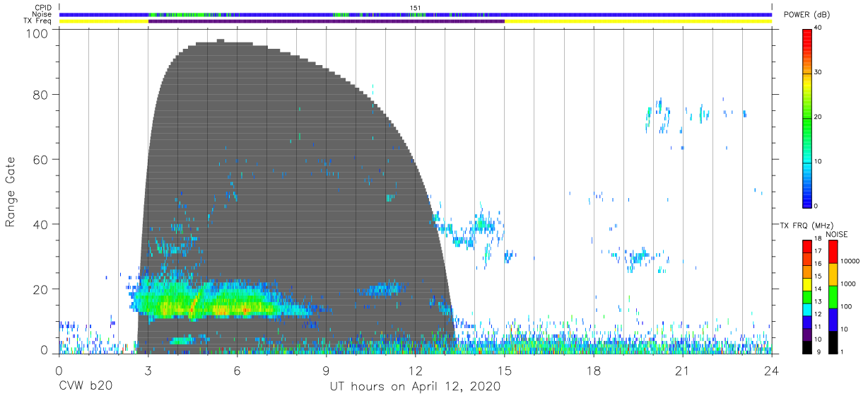
Task: Click the NOISE color bar legend
Action: click(833, 296)
